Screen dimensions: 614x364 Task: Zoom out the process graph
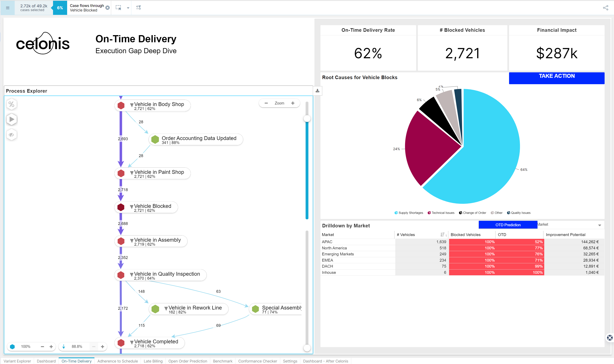pos(266,103)
